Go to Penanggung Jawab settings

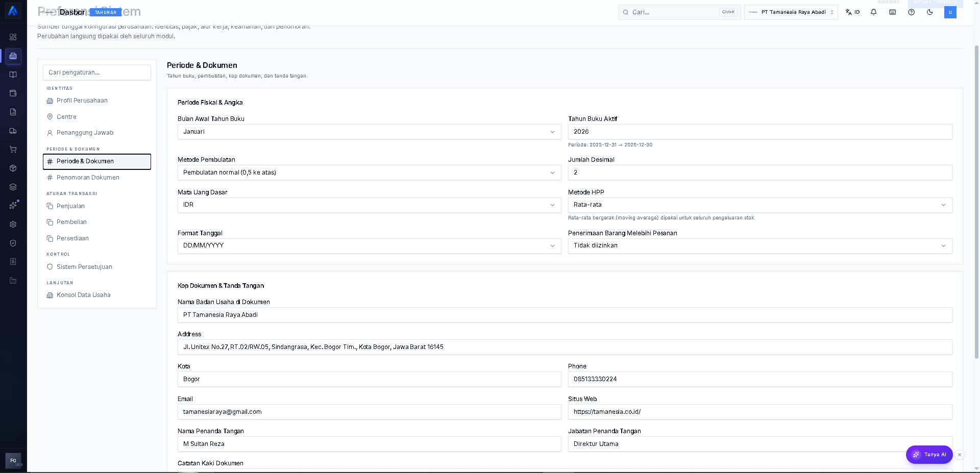(x=97, y=133)
